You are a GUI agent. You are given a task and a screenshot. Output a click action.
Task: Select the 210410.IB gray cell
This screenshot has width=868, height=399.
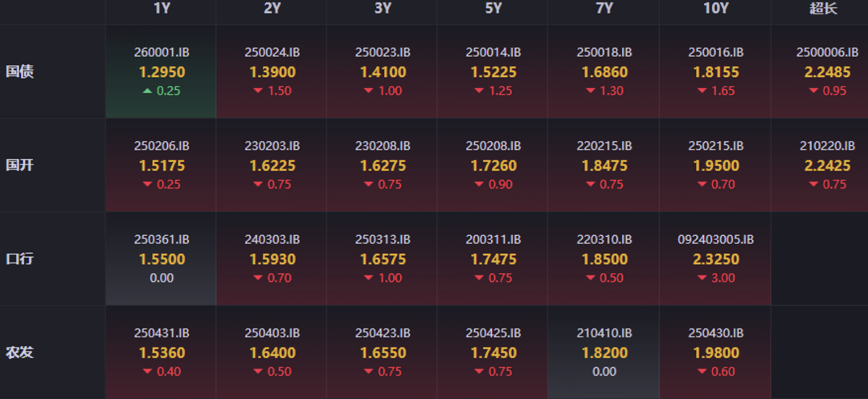(604, 352)
